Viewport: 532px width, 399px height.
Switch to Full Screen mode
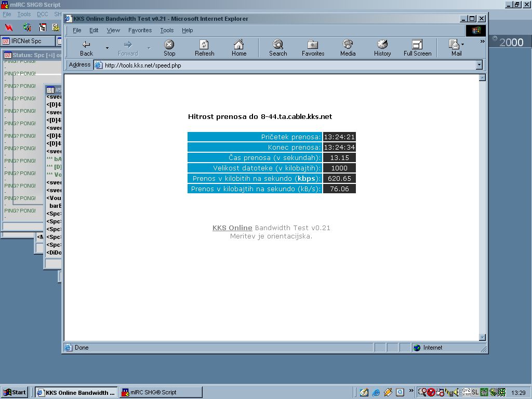pyautogui.click(x=417, y=48)
